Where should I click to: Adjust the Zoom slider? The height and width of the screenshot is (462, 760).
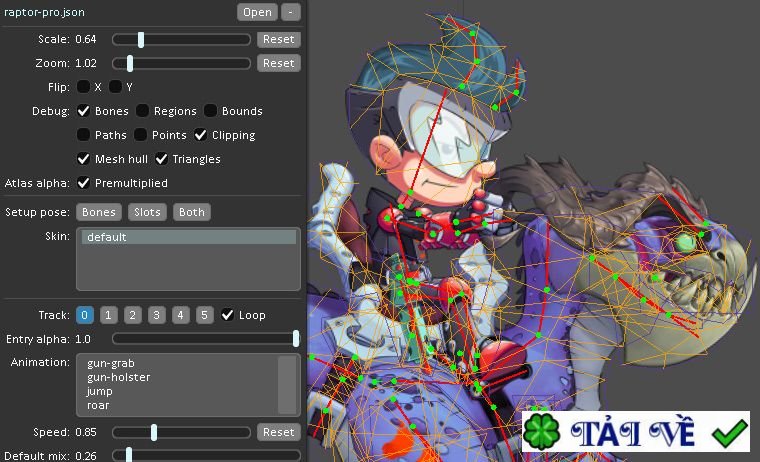point(181,63)
